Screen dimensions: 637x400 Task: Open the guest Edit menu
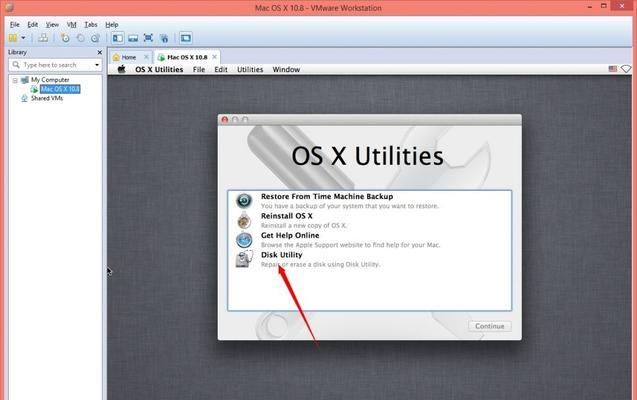221,69
